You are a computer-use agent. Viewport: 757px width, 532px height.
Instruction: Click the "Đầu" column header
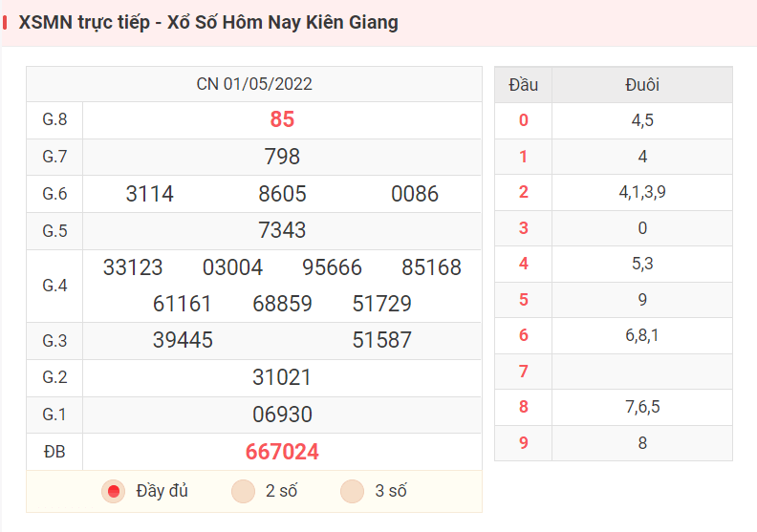point(524,85)
